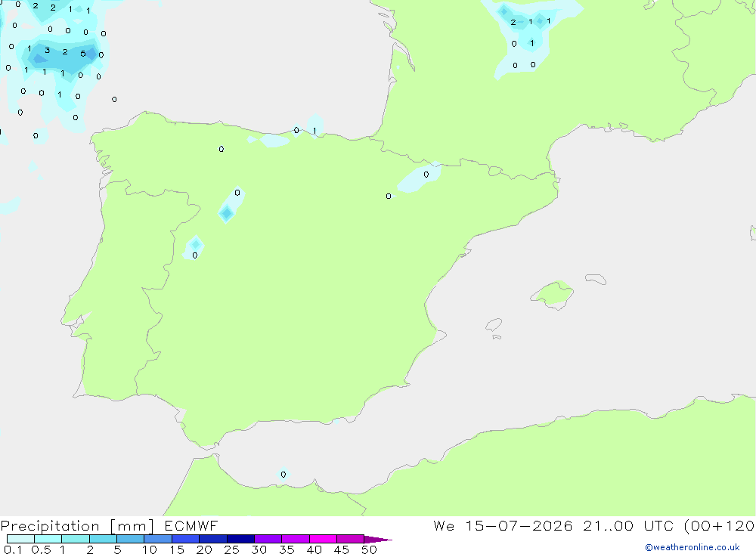
Task: Click the above-50 mm legend arrow tip
Action: pos(379,539)
